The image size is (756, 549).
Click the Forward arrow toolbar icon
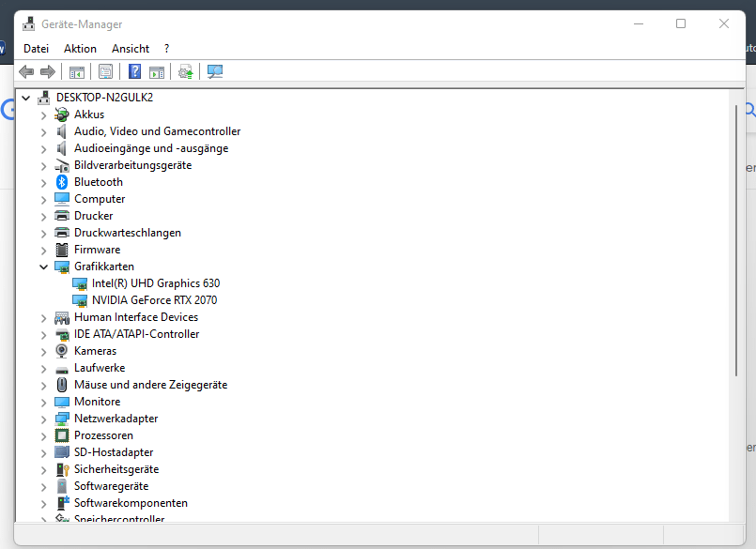click(x=48, y=72)
